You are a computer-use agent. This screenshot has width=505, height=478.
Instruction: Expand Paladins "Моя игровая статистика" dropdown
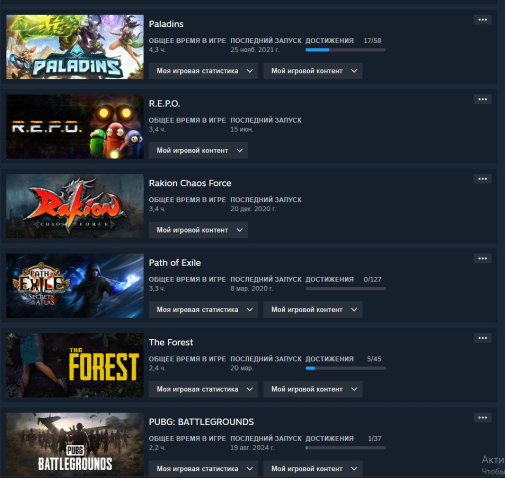(203, 71)
